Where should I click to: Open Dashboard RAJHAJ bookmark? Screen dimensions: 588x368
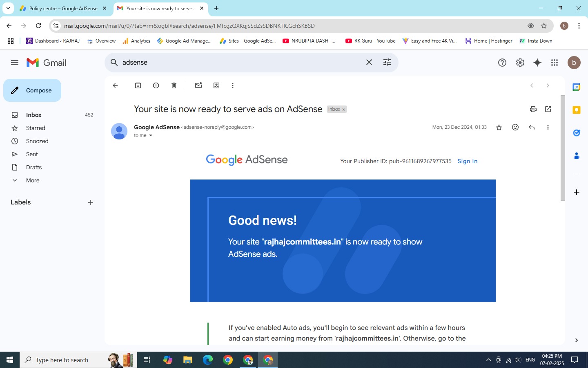click(x=53, y=41)
